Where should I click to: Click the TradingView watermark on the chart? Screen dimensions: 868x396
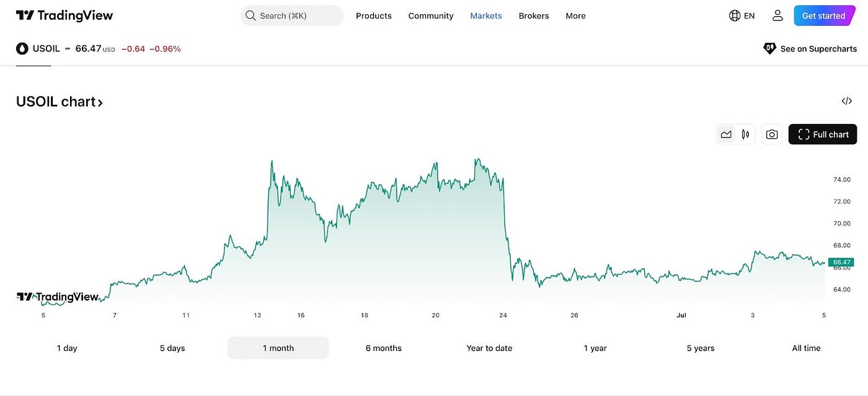[x=57, y=296]
